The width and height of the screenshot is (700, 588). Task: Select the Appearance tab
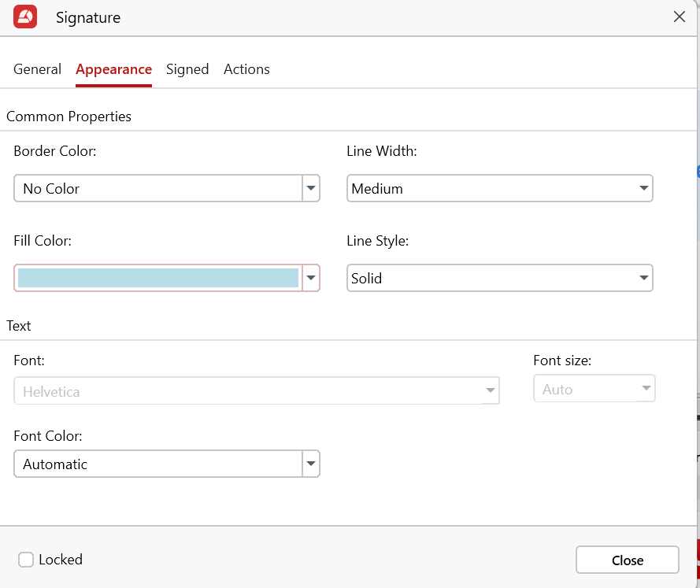[113, 69]
